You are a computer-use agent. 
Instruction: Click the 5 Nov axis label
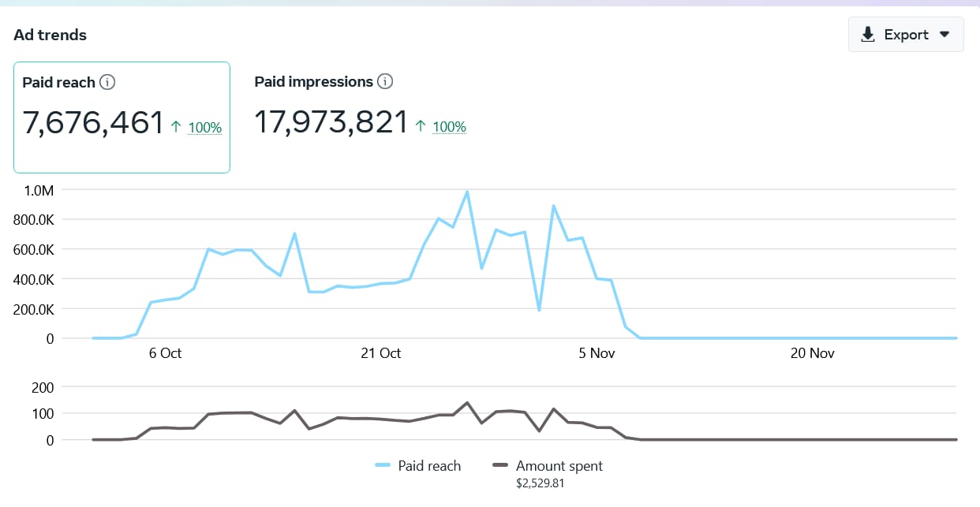pyautogui.click(x=597, y=353)
